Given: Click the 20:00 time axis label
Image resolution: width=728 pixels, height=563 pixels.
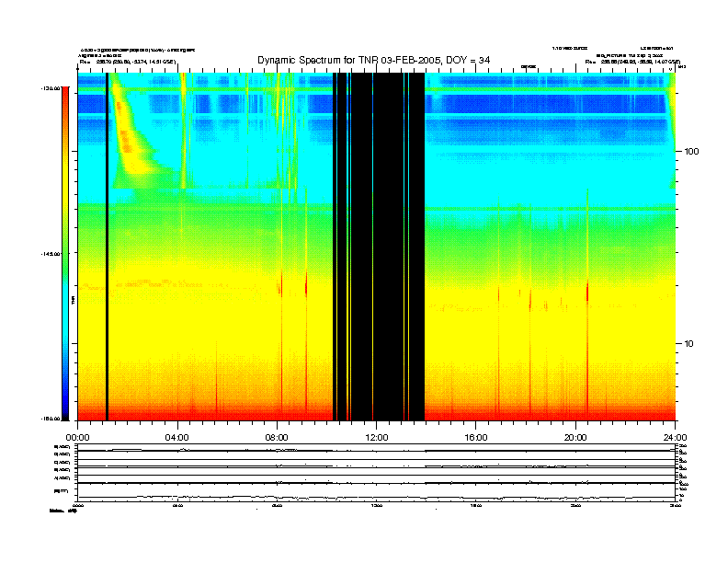Looking at the screenshot, I should click(x=575, y=438).
